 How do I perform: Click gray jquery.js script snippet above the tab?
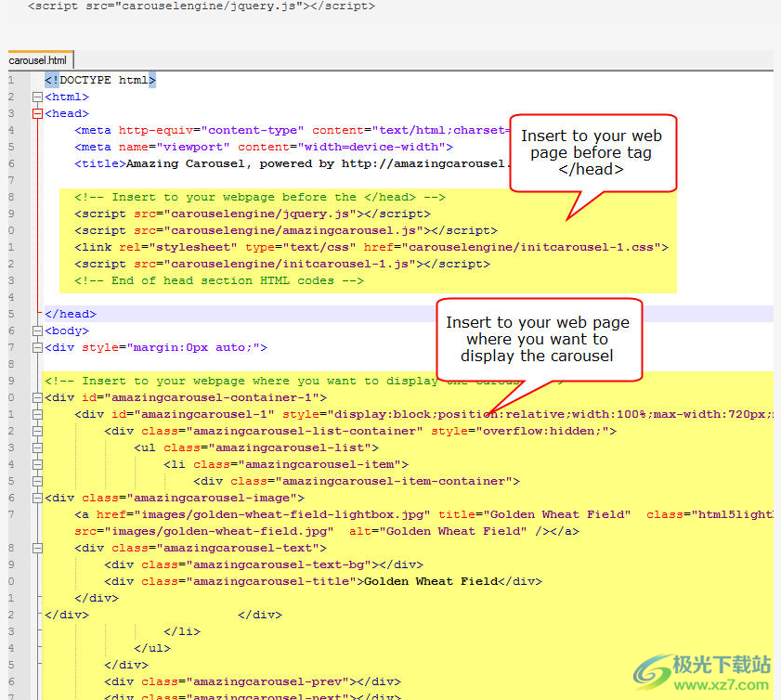202,6
